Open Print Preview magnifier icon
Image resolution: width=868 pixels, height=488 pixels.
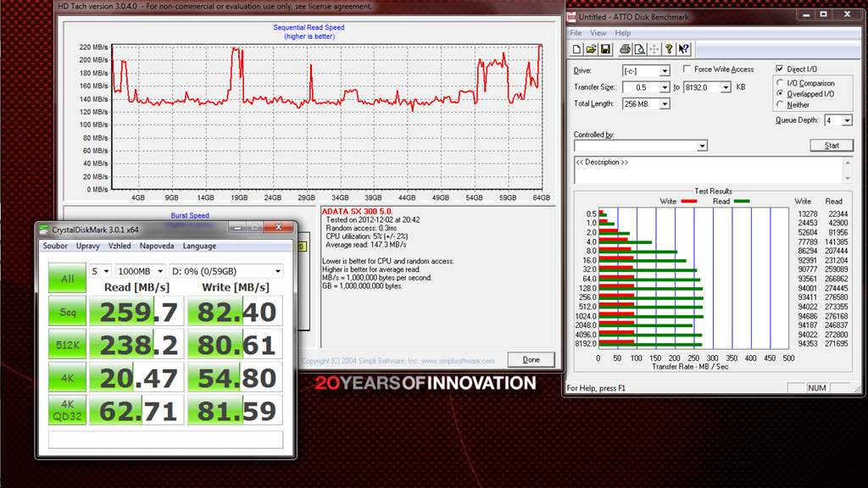(640, 49)
